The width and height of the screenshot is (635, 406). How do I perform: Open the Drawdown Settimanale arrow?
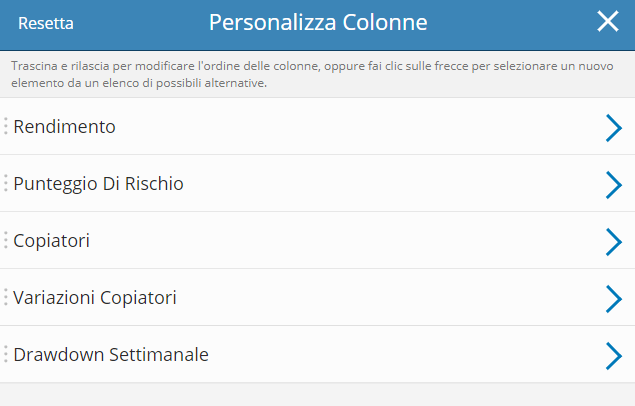tap(613, 355)
